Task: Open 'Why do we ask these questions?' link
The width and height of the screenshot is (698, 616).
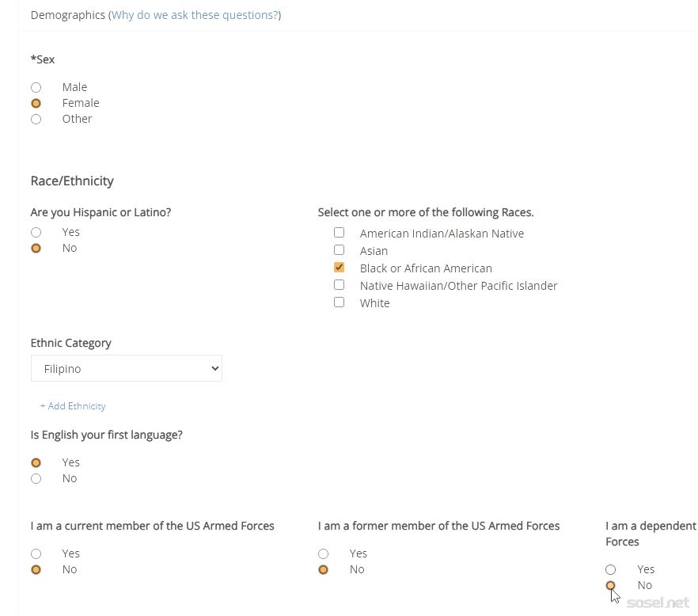Action: (x=195, y=15)
